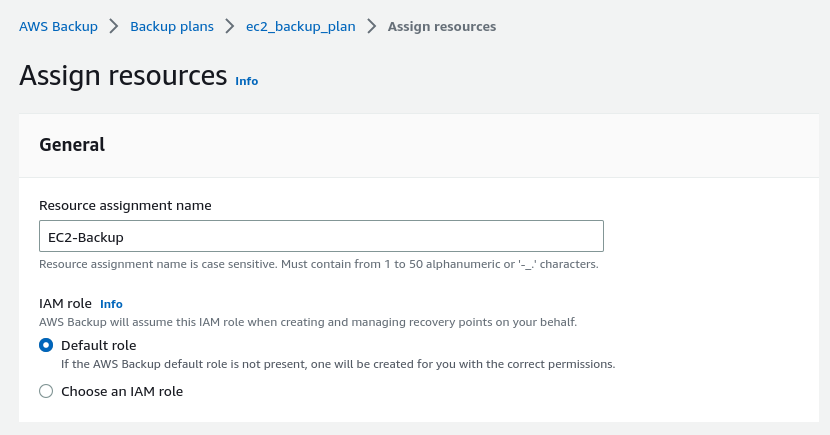This screenshot has width=830, height=435.
Task: Go to Backup plans in breadcrumb
Action: click(172, 26)
